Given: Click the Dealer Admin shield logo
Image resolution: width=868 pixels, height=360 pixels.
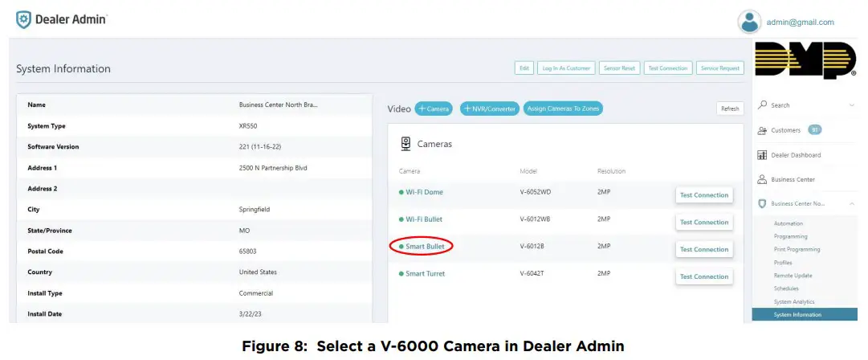Looking at the screenshot, I should point(24,19).
